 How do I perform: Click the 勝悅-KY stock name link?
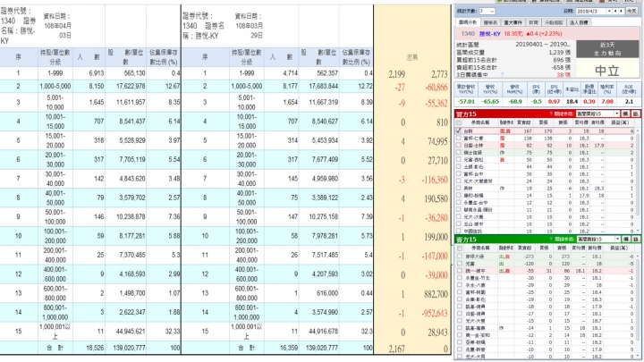[x=490, y=34]
